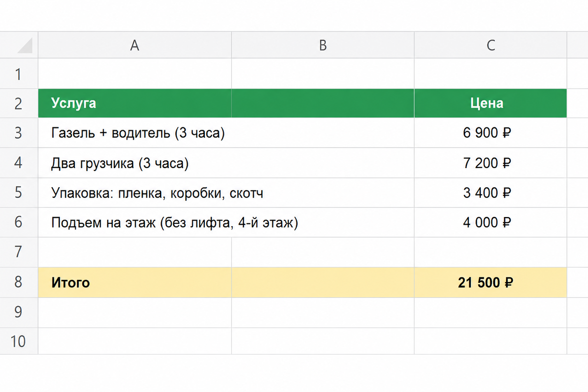Select column A header
Viewport: 588px width, 392px height.
click(135, 45)
